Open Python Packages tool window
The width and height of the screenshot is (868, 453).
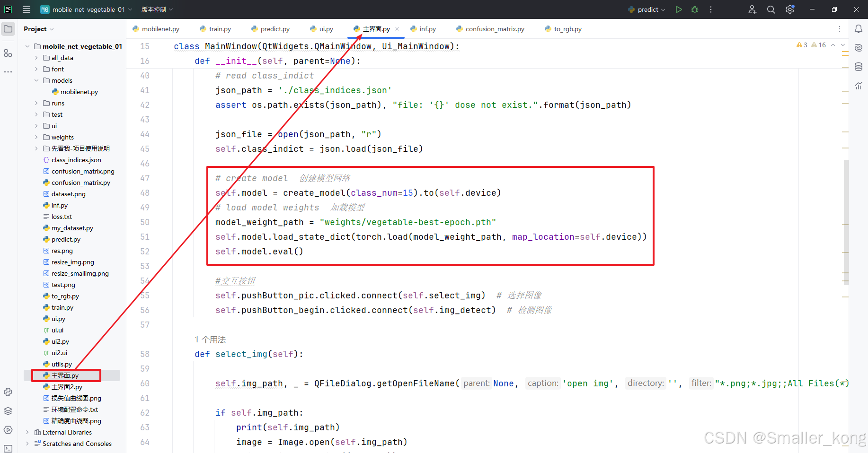point(8,392)
